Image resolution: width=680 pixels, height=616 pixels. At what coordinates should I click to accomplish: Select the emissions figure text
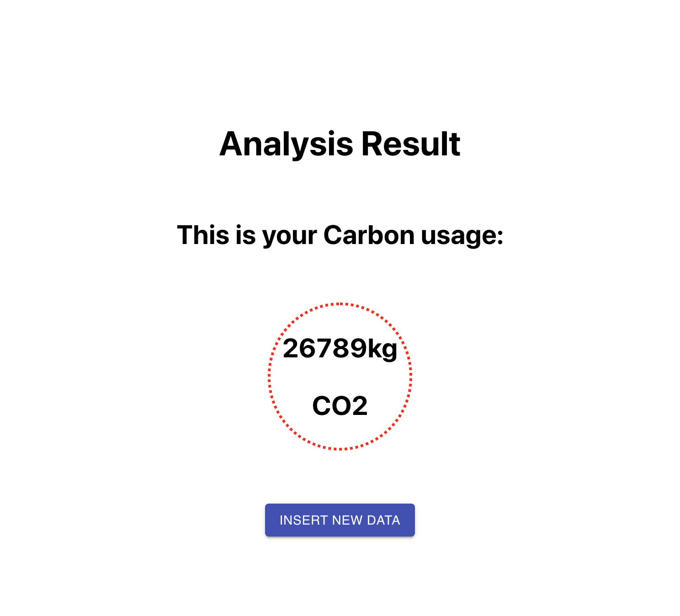[x=340, y=350]
